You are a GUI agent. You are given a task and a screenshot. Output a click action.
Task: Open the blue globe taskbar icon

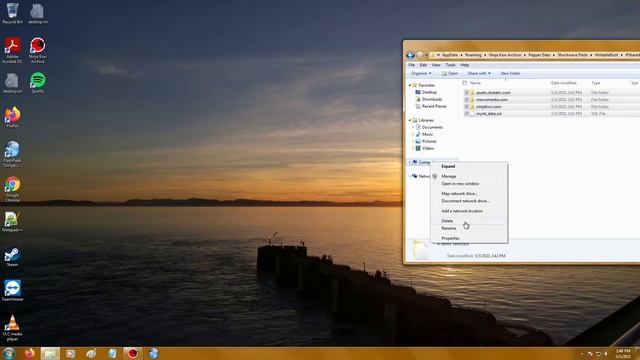point(153,353)
